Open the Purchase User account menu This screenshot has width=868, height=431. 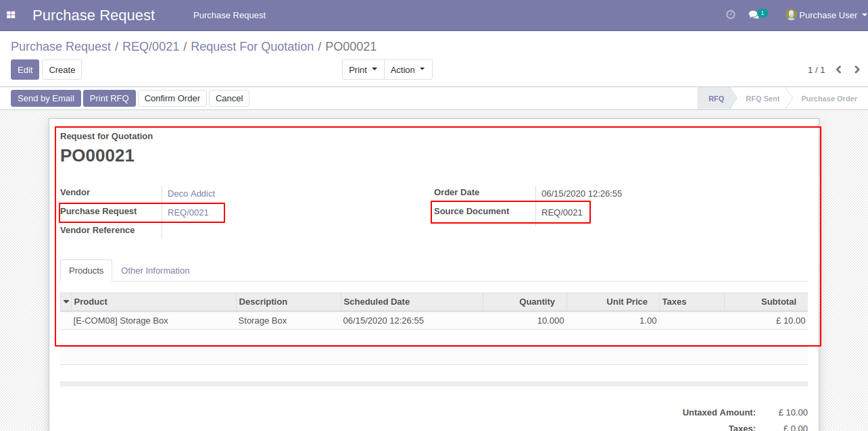coord(828,15)
